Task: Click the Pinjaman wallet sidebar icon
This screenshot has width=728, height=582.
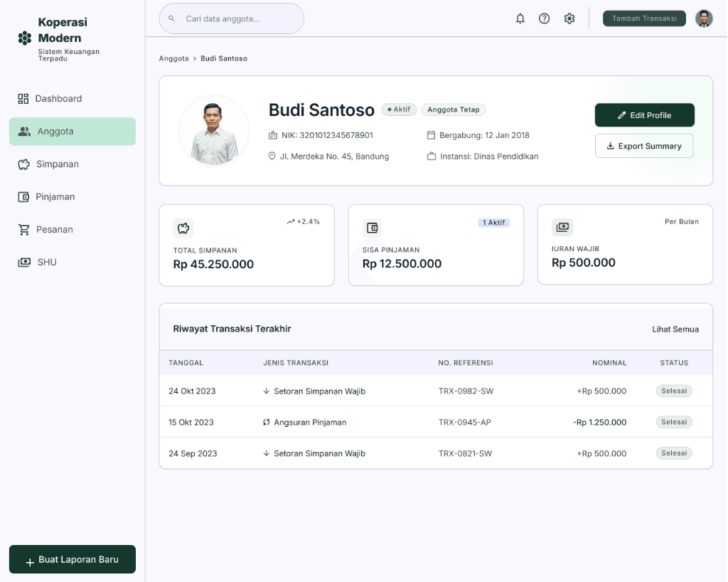Action: tap(23, 197)
